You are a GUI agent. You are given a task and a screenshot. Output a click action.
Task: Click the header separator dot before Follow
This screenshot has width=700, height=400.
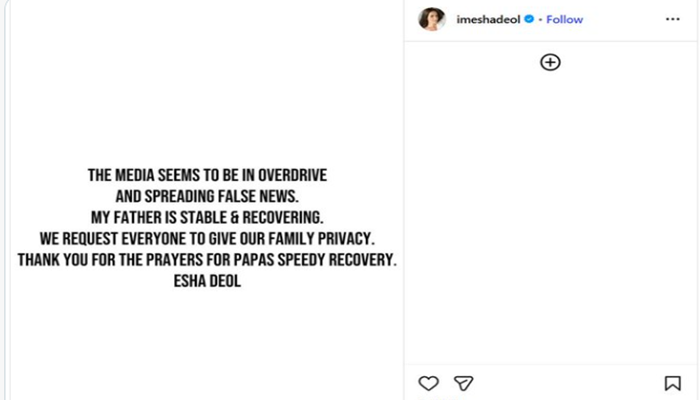click(x=540, y=19)
